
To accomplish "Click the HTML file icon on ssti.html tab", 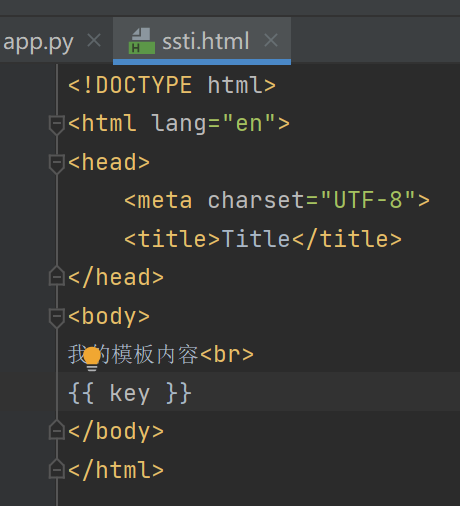I will point(142,41).
